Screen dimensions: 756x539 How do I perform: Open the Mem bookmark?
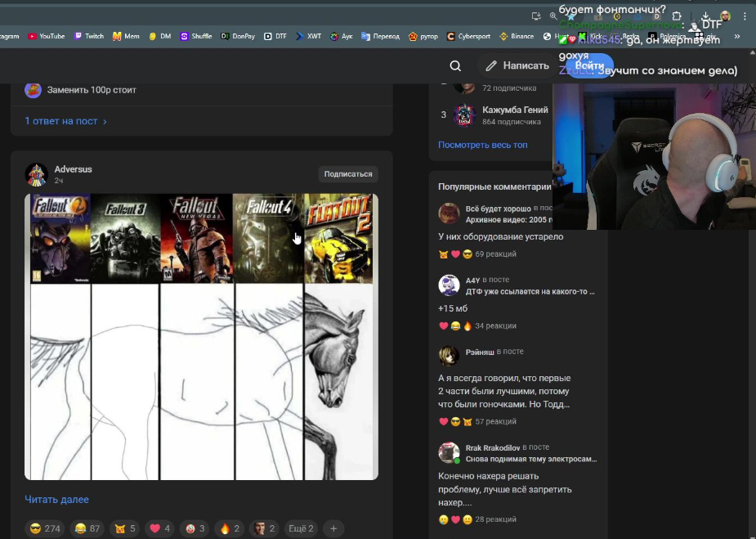pos(126,36)
